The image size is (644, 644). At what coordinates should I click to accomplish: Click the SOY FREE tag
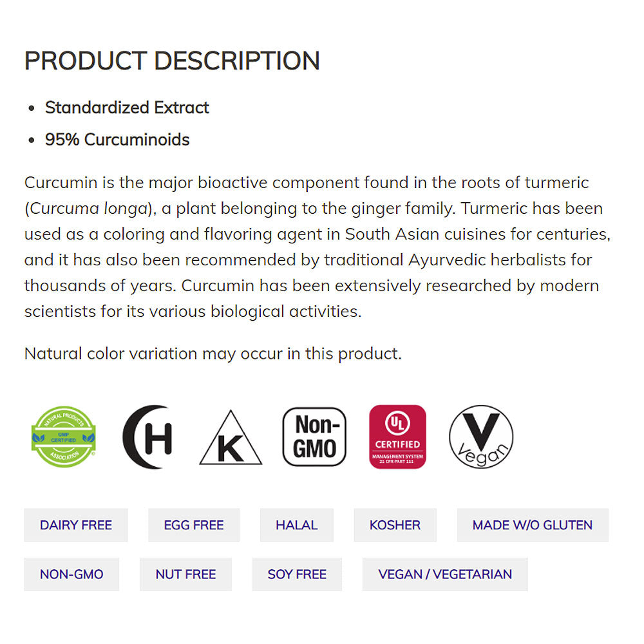point(297,574)
